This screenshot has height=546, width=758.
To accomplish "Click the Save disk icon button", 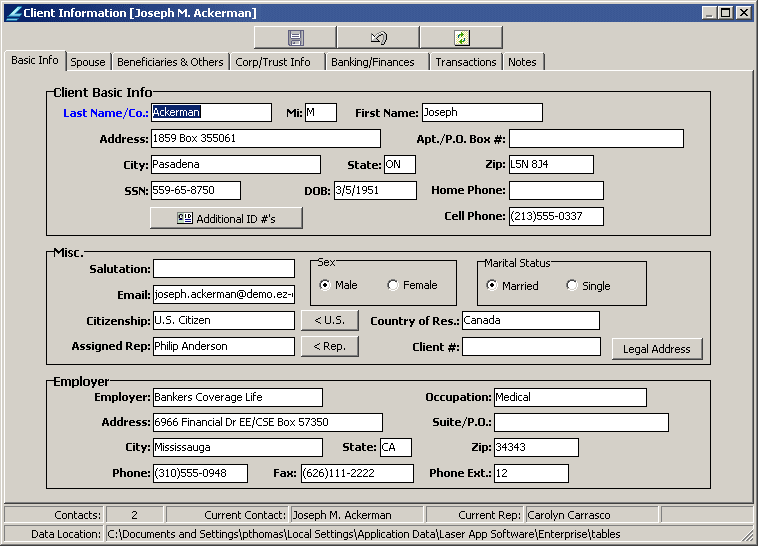I will (295, 38).
